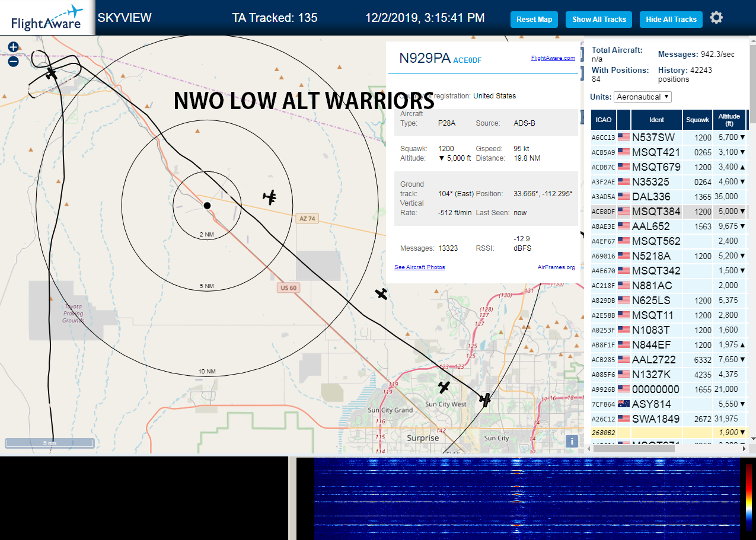Click the FlightAware logo
This screenshot has height=540, width=756.
tap(47, 18)
